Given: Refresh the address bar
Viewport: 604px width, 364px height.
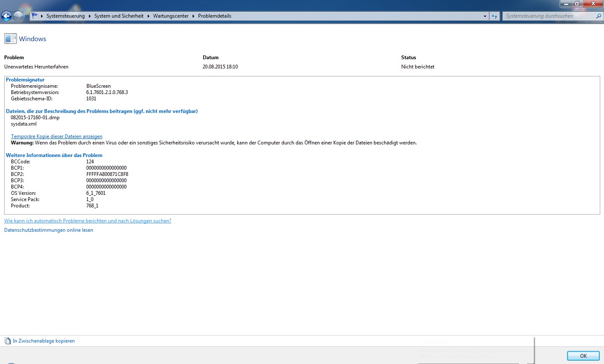Looking at the screenshot, I should pos(494,16).
